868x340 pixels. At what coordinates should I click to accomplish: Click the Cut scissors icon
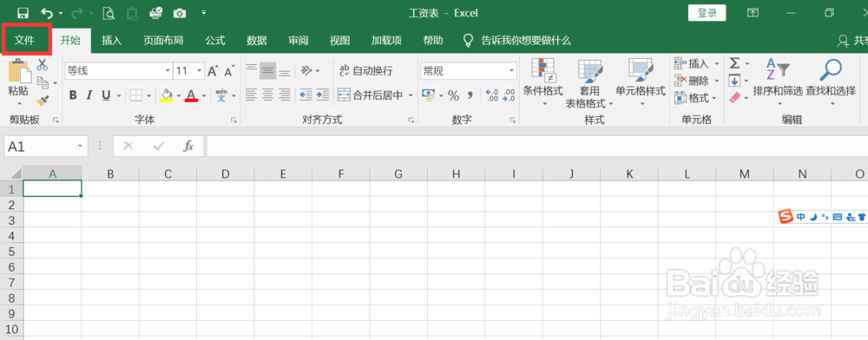(42, 65)
